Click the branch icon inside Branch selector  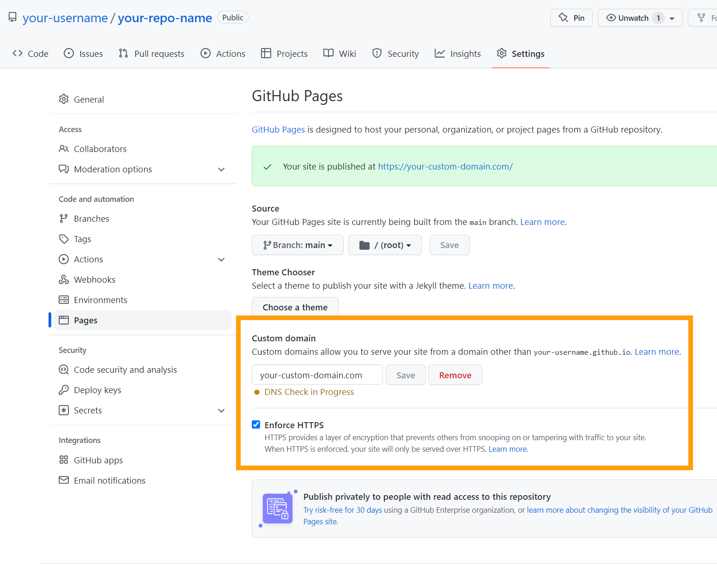point(267,245)
